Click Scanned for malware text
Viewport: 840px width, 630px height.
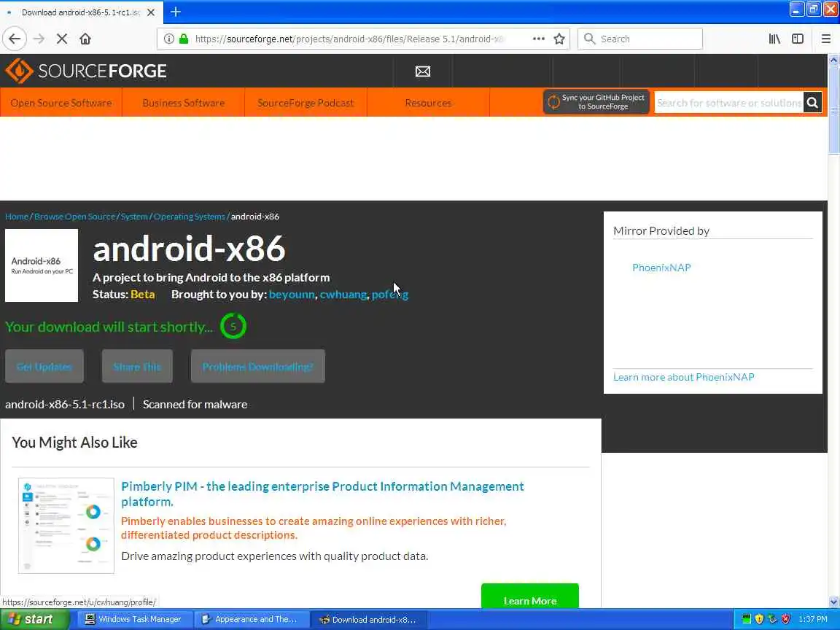[195, 405]
